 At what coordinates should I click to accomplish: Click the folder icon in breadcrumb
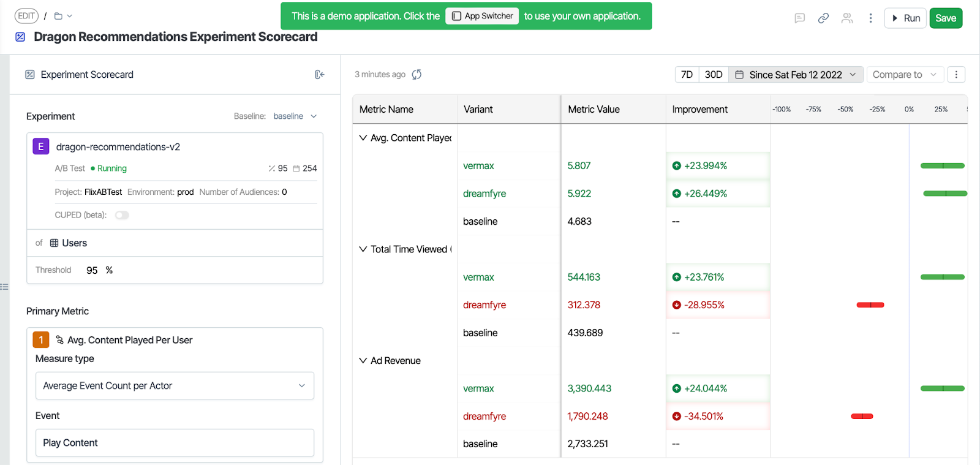pos(59,16)
